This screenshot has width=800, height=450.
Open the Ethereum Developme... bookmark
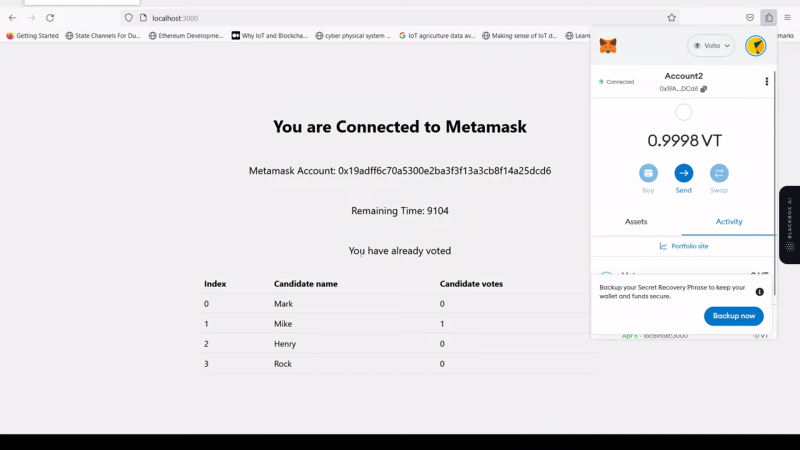186,36
